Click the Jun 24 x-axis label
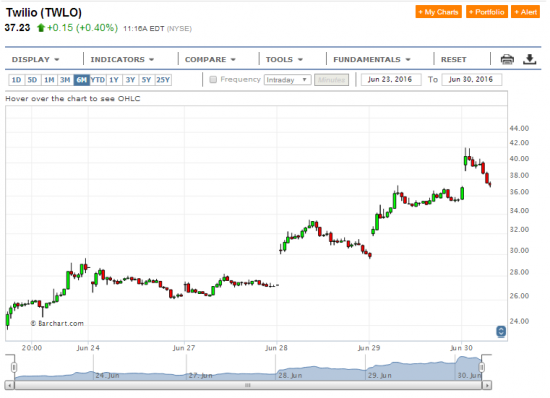This screenshot has width=550, height=398. (x=88, y=348)
